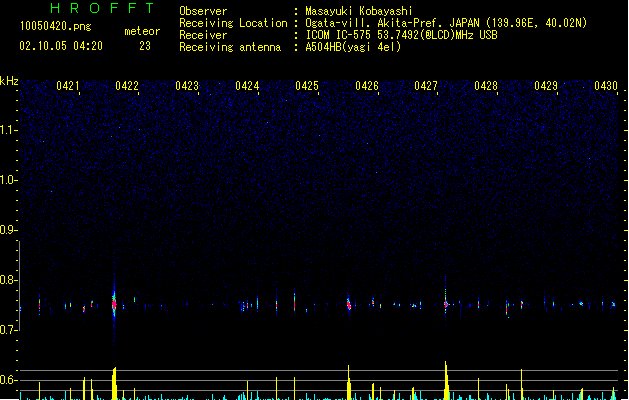629x400 pixels.
Task: Click the Receiving antenna label
Action: pos(230,47)
